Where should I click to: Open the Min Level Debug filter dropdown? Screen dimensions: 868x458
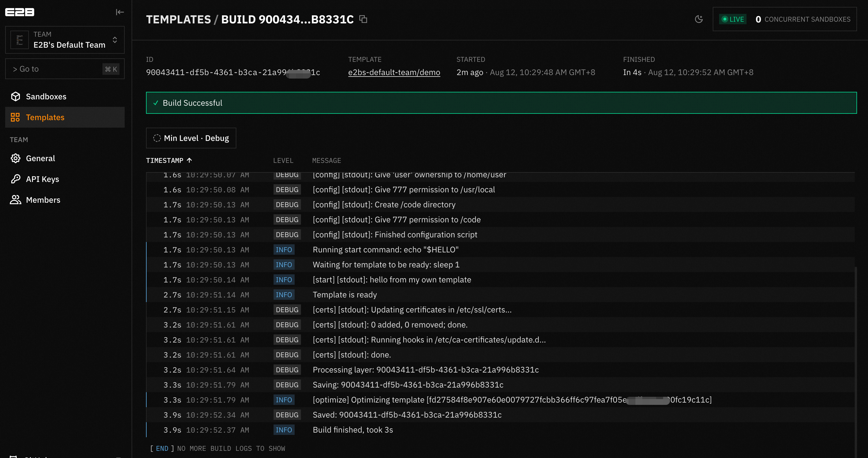pos(191,138)
